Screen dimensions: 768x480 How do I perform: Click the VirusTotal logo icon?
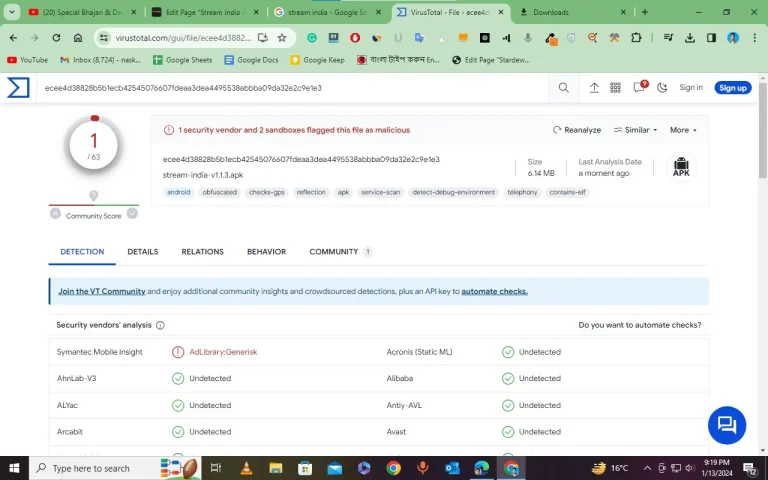click(x=18, y=88)
